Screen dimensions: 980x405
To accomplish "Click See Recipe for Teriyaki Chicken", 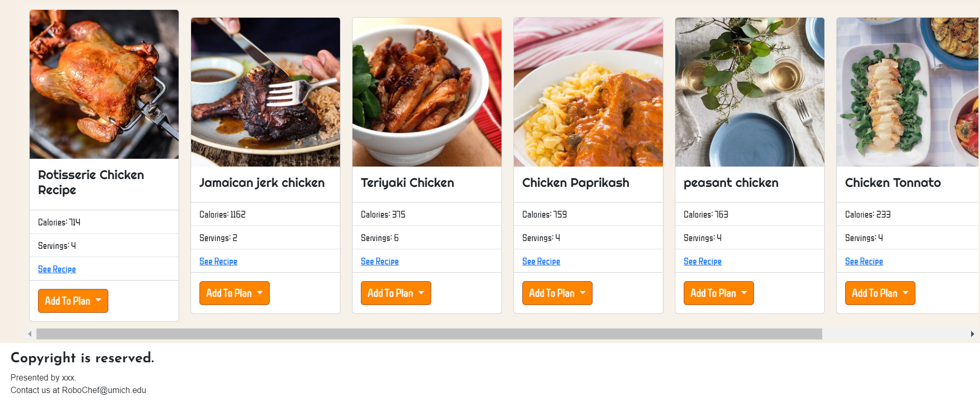I will 380,261.
